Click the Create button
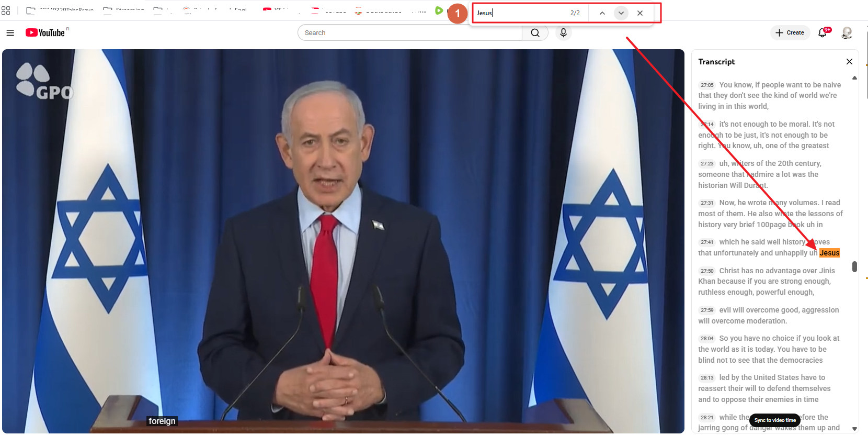The image size is (868, 435). [x=790, y=32]
